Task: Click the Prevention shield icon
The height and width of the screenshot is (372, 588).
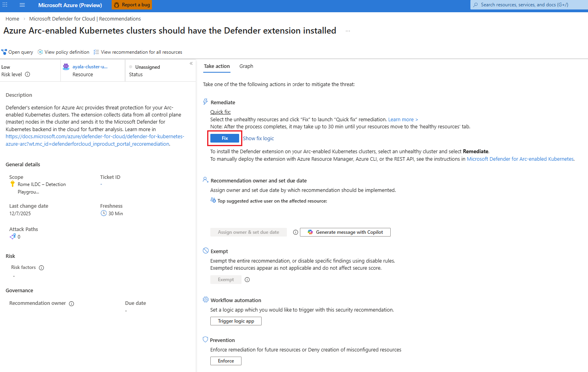Action: coord(205,340)
